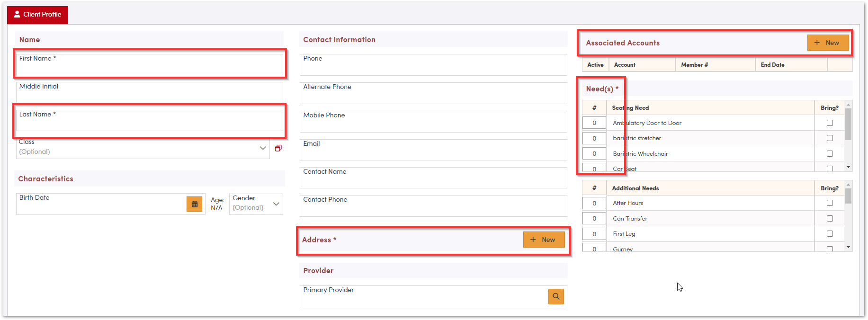Check Bring for Ambulatory Door to Door
Screen dimensions: 868x320
pos(830,123)
